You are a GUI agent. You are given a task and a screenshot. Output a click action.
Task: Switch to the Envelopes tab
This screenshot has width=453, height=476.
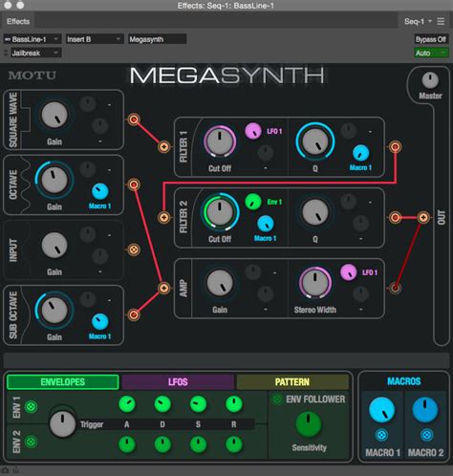tap(63, 382)
